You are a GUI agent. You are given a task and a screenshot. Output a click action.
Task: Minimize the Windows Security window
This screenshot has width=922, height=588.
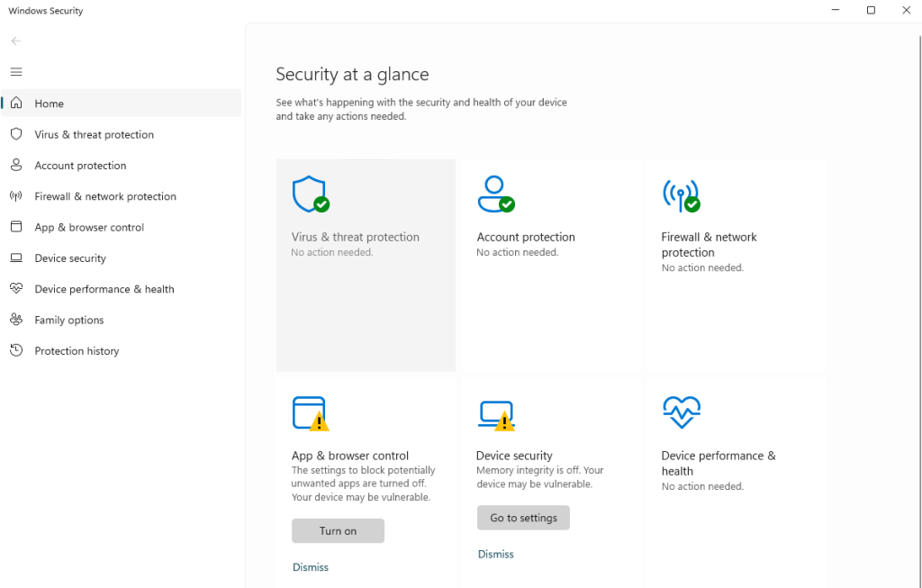[x=836, y=10]
